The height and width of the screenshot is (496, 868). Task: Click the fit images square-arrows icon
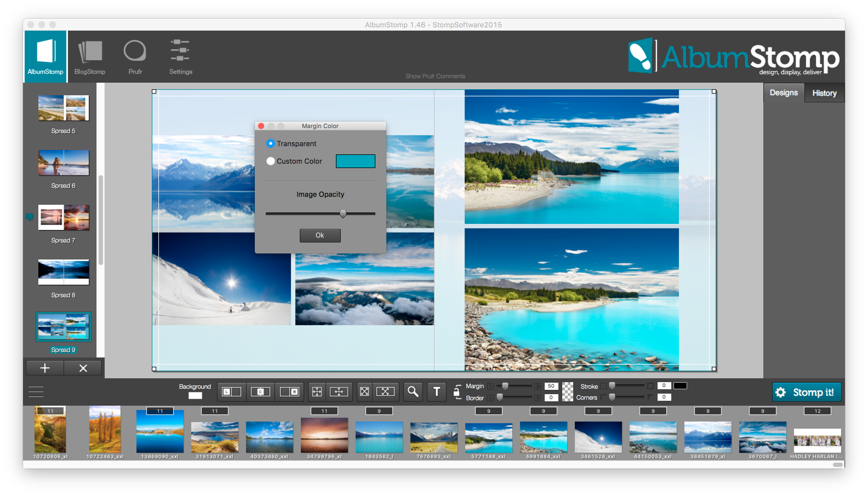(317, 391)
